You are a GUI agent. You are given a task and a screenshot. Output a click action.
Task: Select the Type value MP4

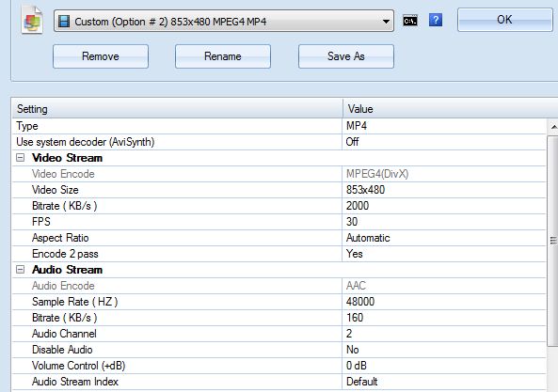[x=357, y=126]
